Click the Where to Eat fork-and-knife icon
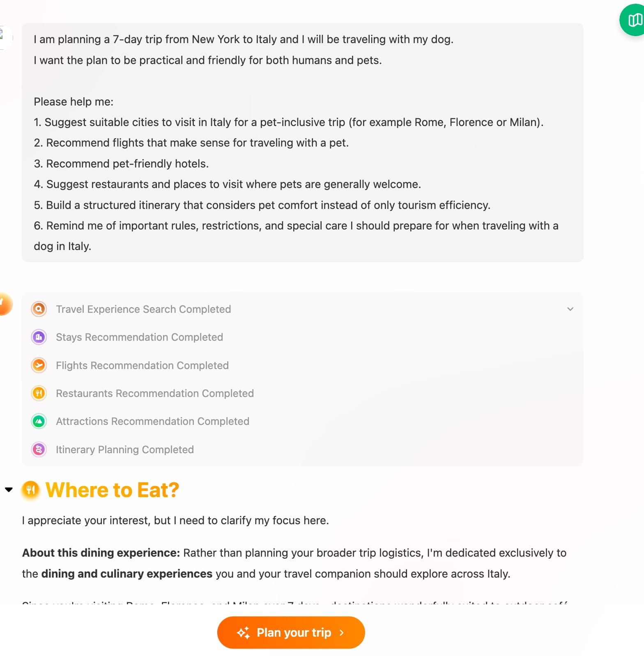 (31, 489)
